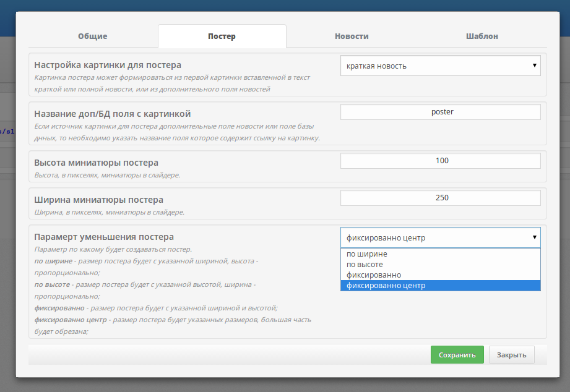The image size is (570, 392).
Task: Click the Высота миниатюры постера label
Action: [x=96, y=163]
